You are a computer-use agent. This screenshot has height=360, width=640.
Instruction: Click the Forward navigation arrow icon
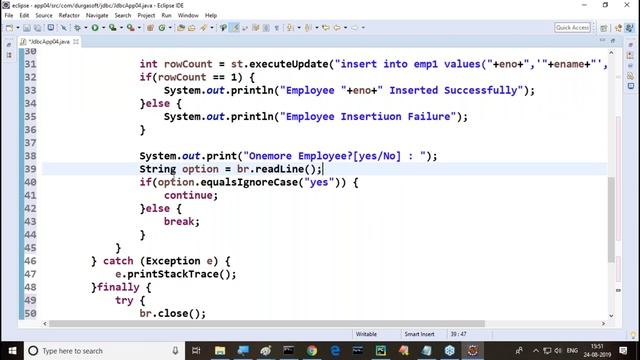click(x=354, y=28)
